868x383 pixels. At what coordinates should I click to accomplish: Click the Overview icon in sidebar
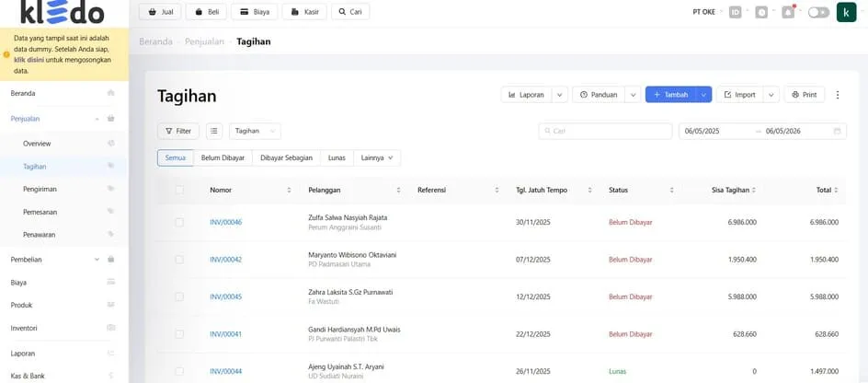[x=110, y=144]
